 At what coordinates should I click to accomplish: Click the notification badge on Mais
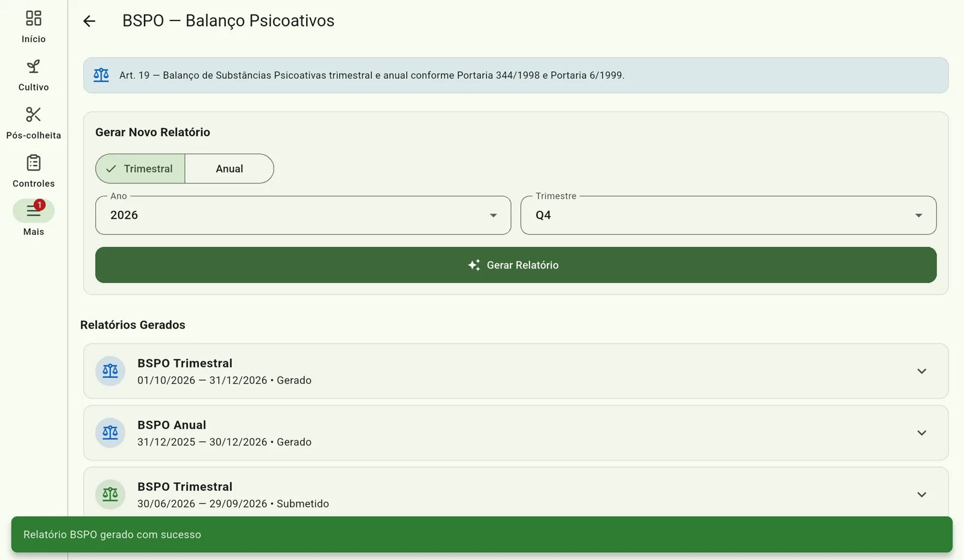39,205
